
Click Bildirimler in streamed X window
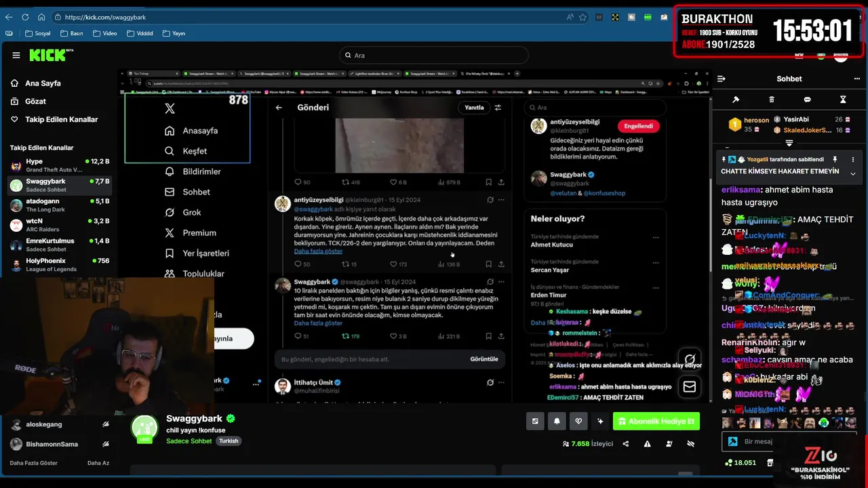[193, 171]
